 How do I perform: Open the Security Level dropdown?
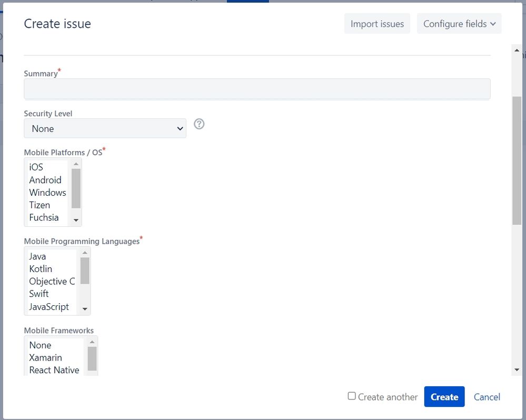click(x=105, y=128)
